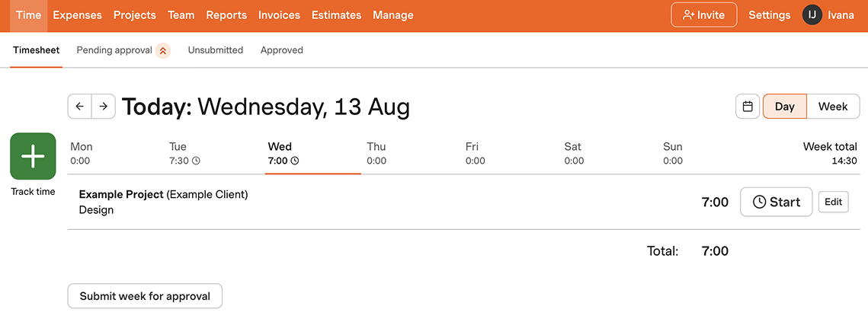The width and height of the screenshot is (868, 322).
Task: Edit the Example Project time entry
Action: point(833,202)
